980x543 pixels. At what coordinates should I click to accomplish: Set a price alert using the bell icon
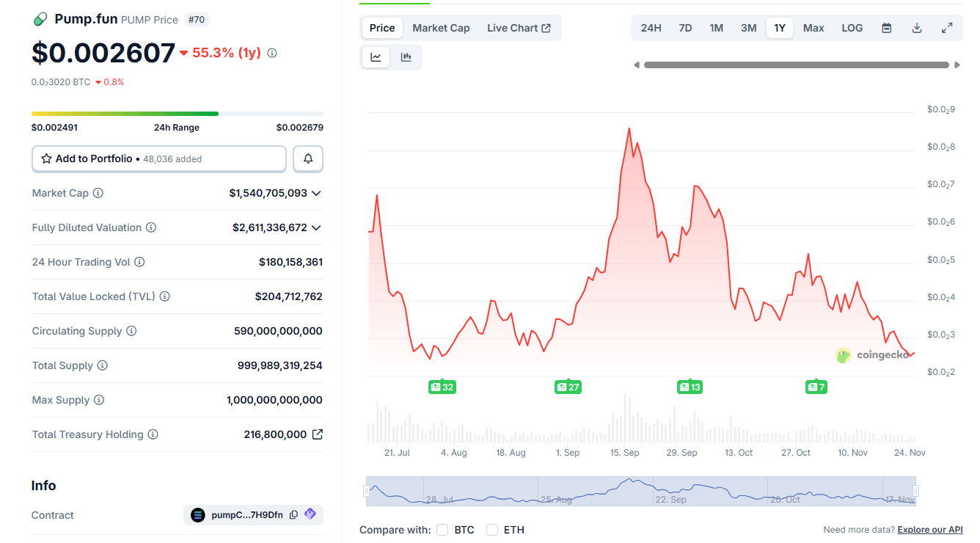coord(308,158)
